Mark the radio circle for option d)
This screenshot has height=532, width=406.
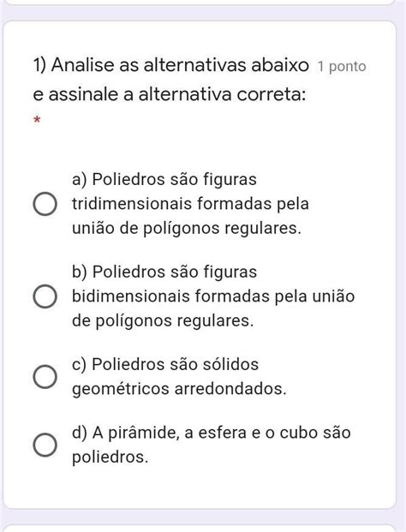point(45,445)
